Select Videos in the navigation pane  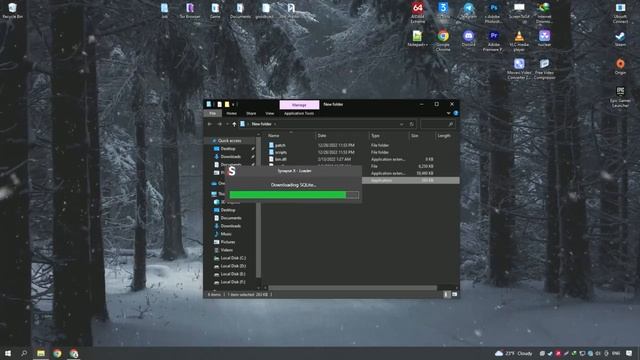coord(227,250)
